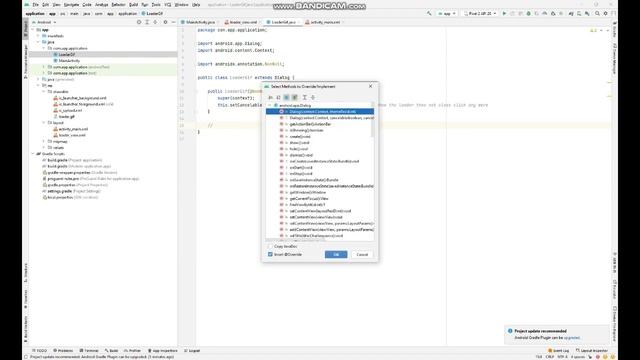Select loader.gif in the drawable folder
Image resolution: width=640 pixels, height=360 pixels.
67,117
